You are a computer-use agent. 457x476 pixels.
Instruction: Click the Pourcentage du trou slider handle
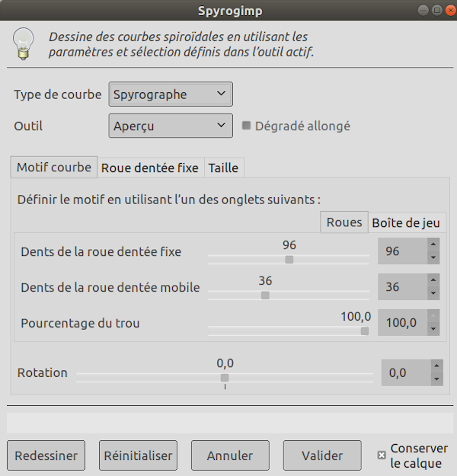coord(365,331)
